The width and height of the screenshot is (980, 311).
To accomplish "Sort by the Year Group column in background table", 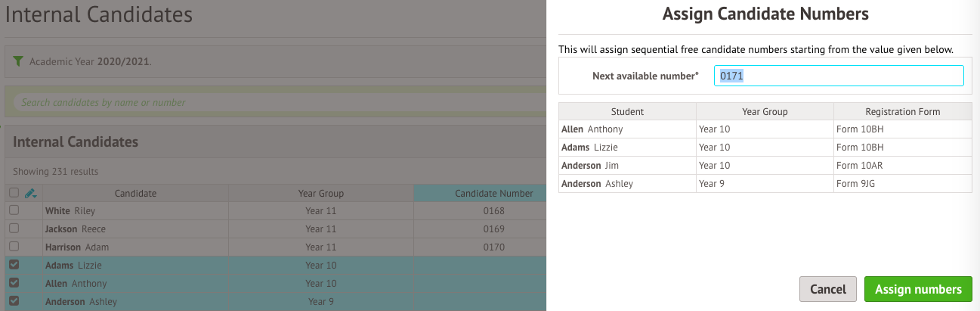I will (321, 193).
